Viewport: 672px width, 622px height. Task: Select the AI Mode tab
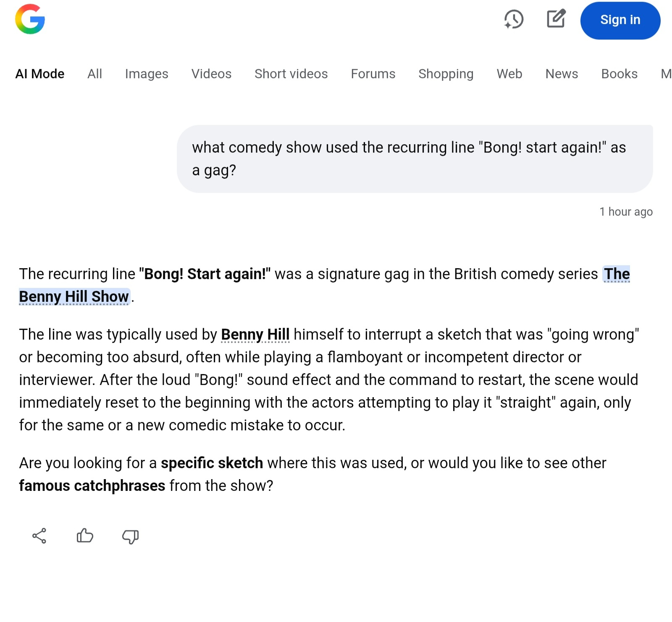point(40,74)
